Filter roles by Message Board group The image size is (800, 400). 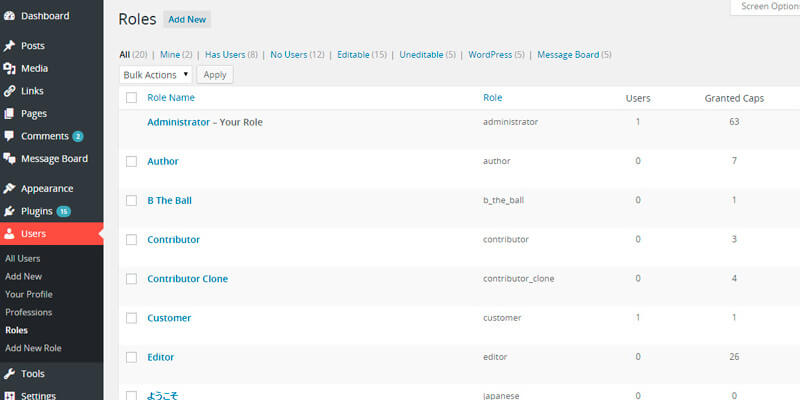tap(568, 55)
